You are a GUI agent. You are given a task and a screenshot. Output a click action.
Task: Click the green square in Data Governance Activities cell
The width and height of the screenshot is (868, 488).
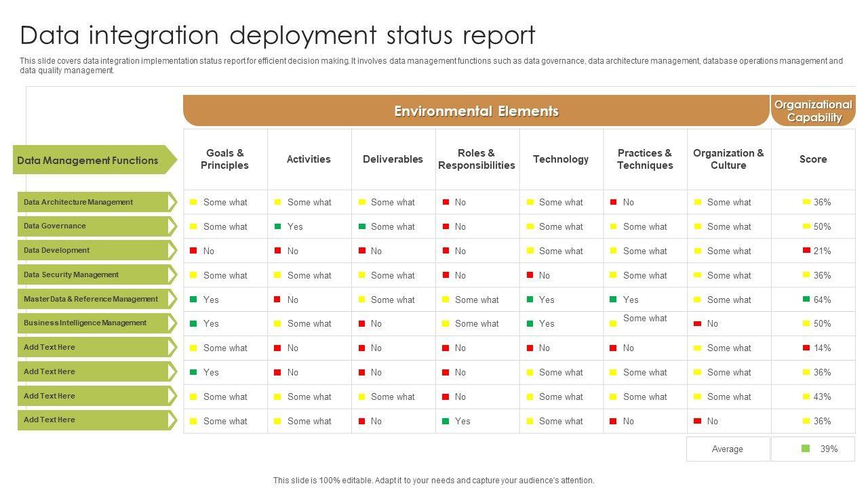(277, 226)
